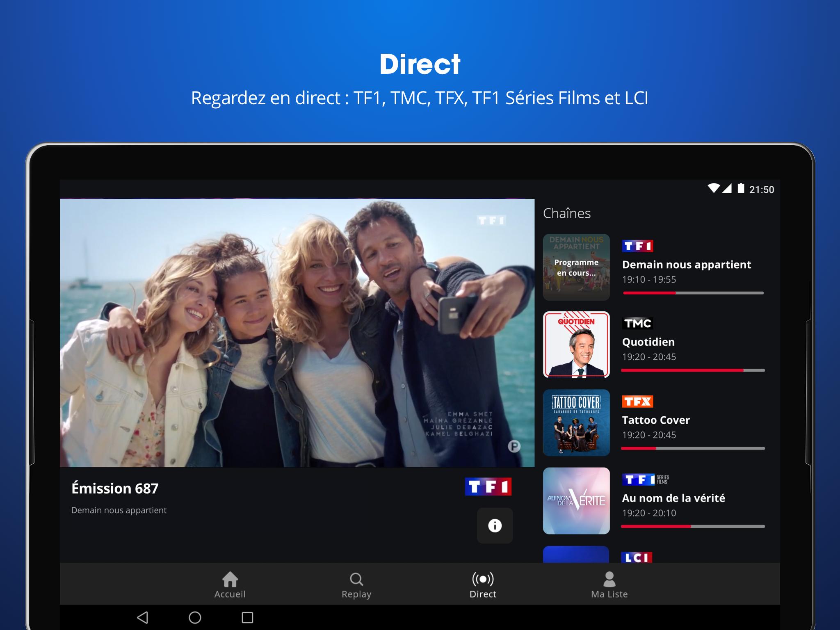Open the Quotidien show thumbnail

576,345
